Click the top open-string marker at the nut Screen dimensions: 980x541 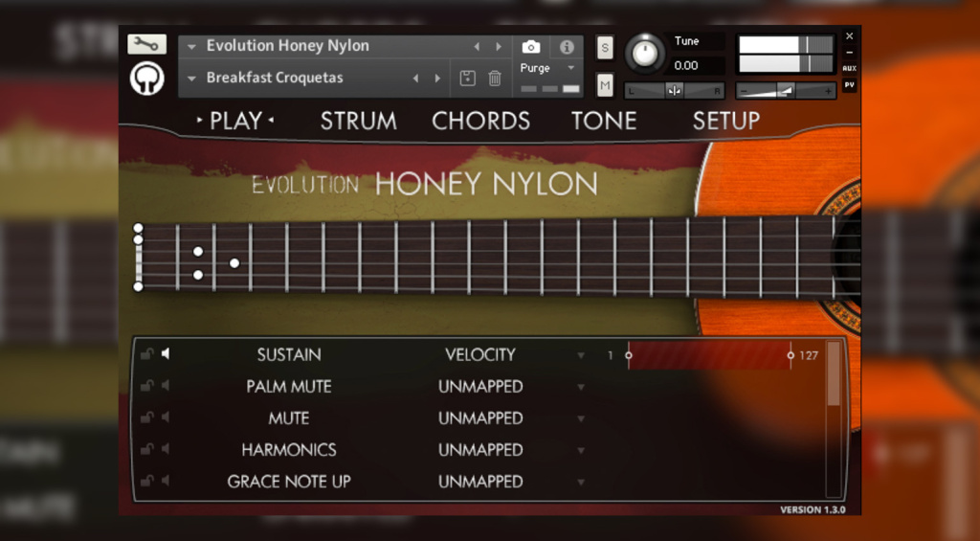point(138,228)
